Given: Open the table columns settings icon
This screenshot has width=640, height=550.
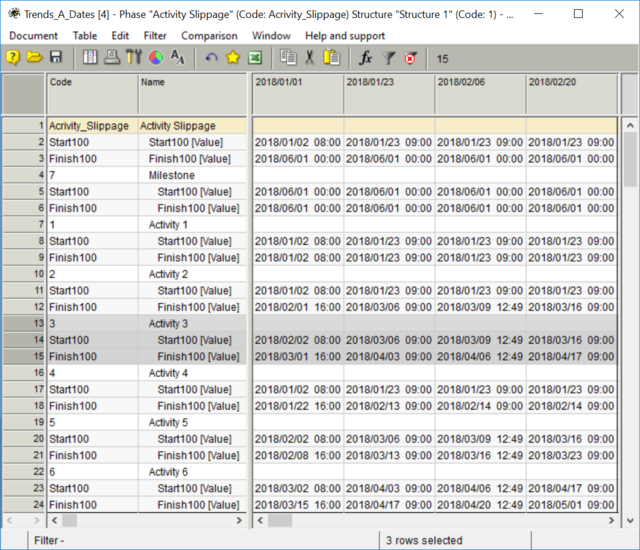Looking at the screenshot, I should click(x=90, y=58).
